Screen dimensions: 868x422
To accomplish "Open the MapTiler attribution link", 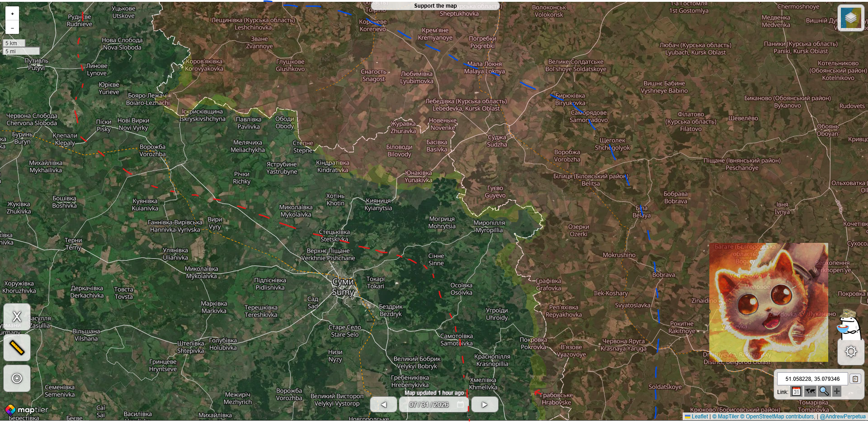I will point(726,417).
